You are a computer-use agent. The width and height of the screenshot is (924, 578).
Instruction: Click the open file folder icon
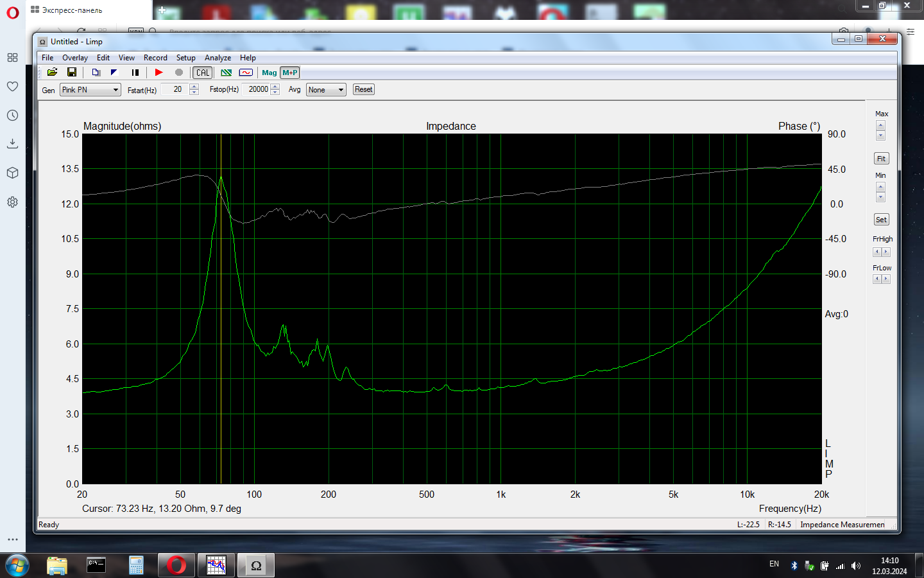[x=53, y=73]
